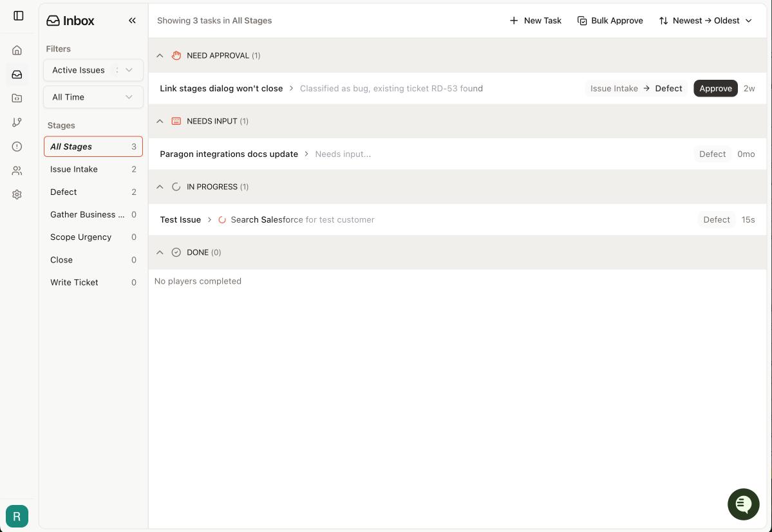The width and height of the screenshot is (772, 532).
Task: Collapse the IN PROGRESS section
Action: pos(160,187)
